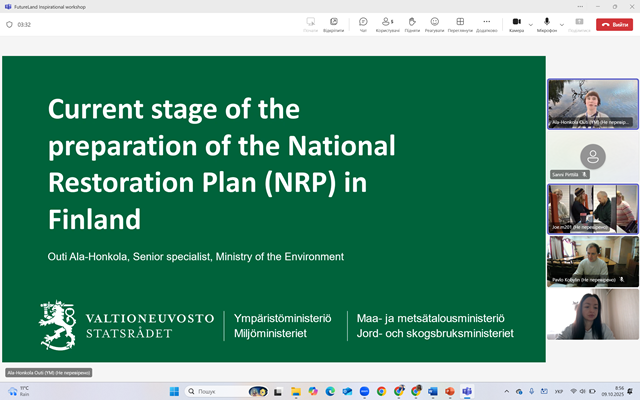Open the More options menu
Viewport: 640px width, 400px height.
click(487, 24)
